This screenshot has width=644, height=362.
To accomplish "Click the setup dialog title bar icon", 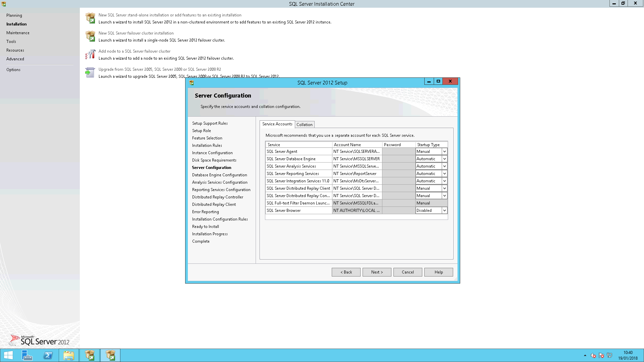I will pyautogui.click(x=192, y=83).
